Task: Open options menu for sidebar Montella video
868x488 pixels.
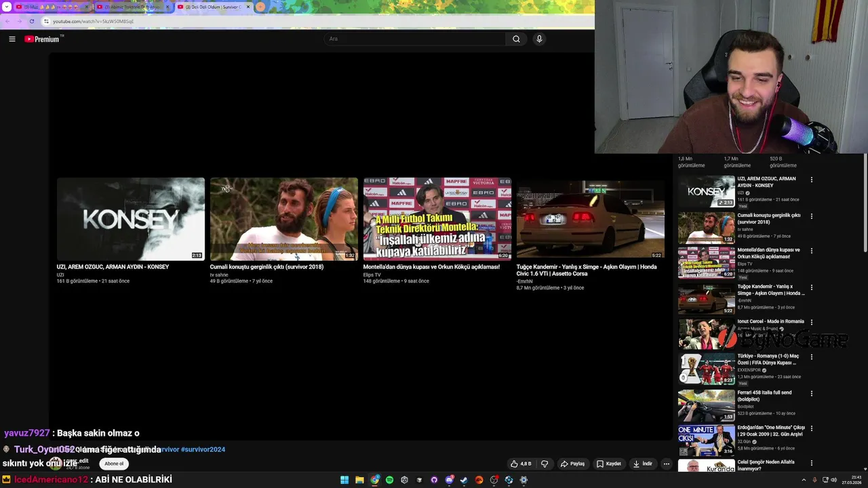Action: [x=811, y=251]
